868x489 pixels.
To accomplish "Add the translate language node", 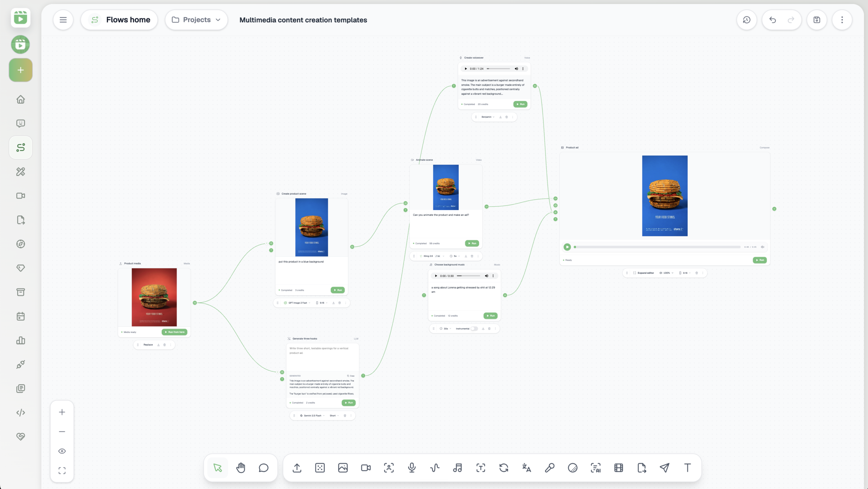I will 527,468.
